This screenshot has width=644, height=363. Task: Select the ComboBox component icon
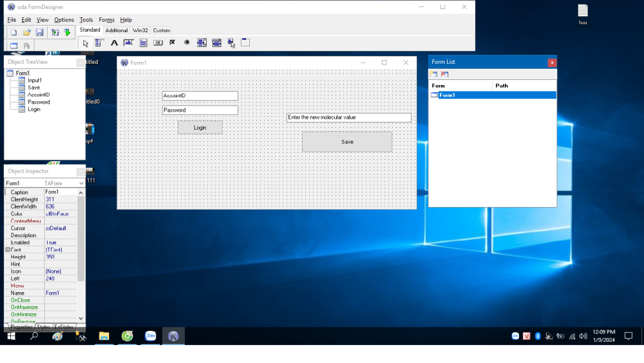pos(216,43)
